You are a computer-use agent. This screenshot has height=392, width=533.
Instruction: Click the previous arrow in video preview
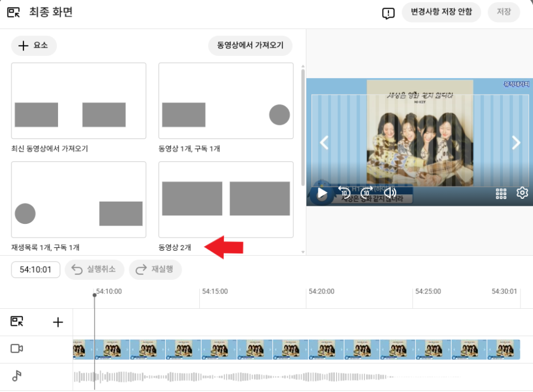(324, 142)
